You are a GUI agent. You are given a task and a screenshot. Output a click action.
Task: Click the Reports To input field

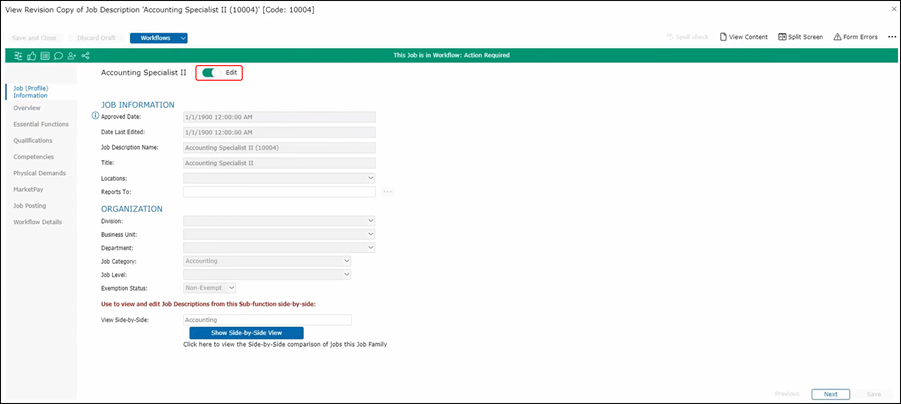pyautogui.click(x=279, y=191)
